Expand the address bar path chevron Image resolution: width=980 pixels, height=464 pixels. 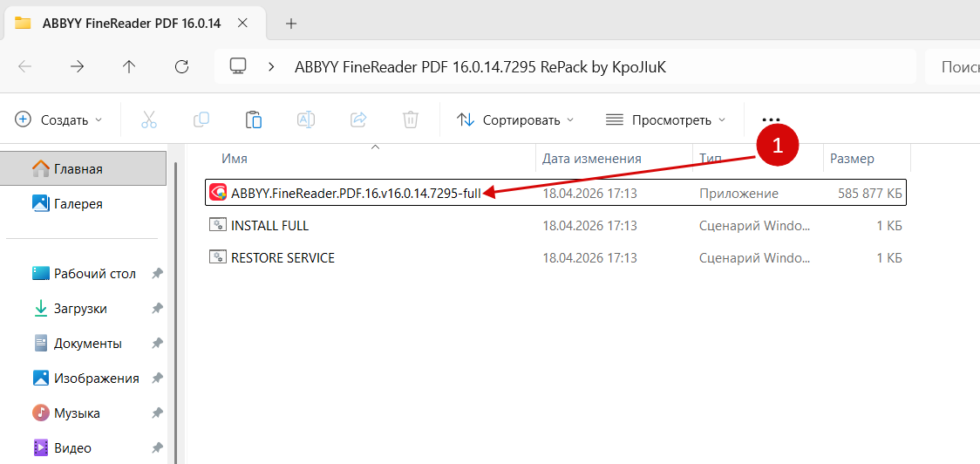271,67
